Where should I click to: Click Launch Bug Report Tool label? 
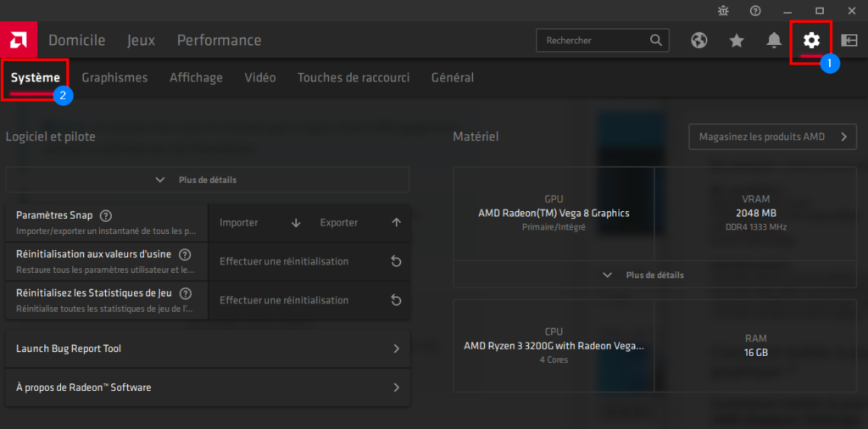(x=69, y=348)
